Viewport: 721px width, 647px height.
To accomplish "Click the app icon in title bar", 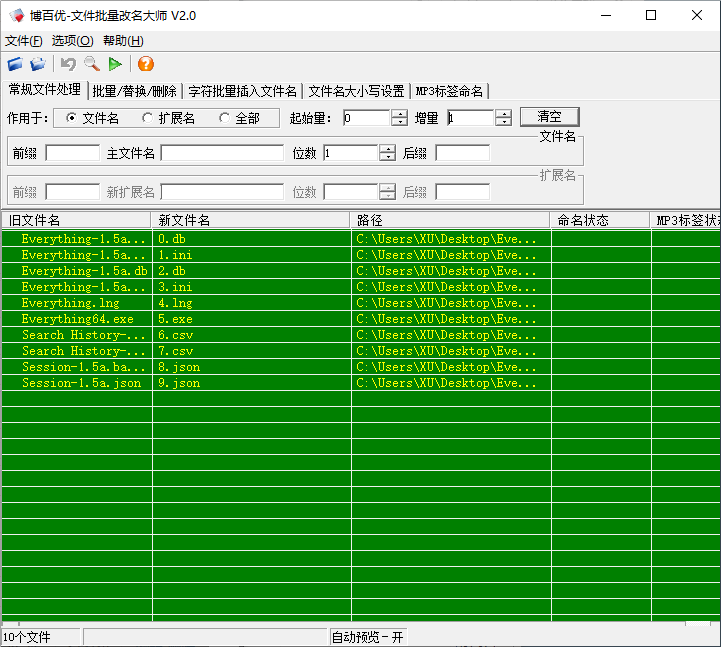I will [15, 15].
